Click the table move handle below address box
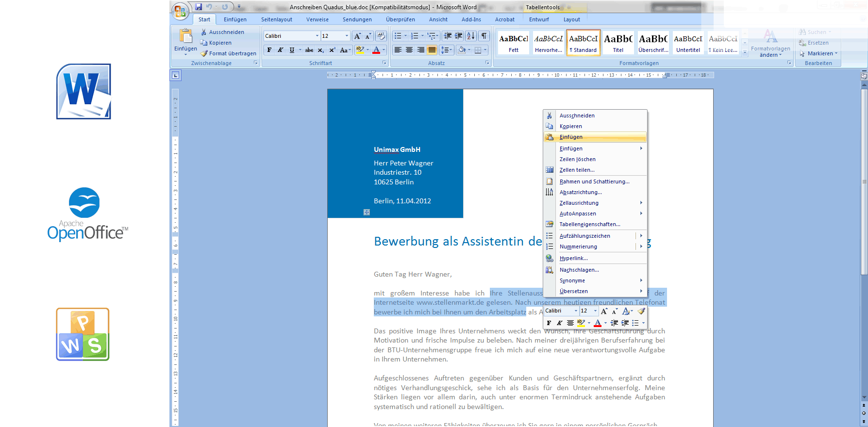This screenshot has height=427, width=868. pyautogui.click(x=367, y=212)
